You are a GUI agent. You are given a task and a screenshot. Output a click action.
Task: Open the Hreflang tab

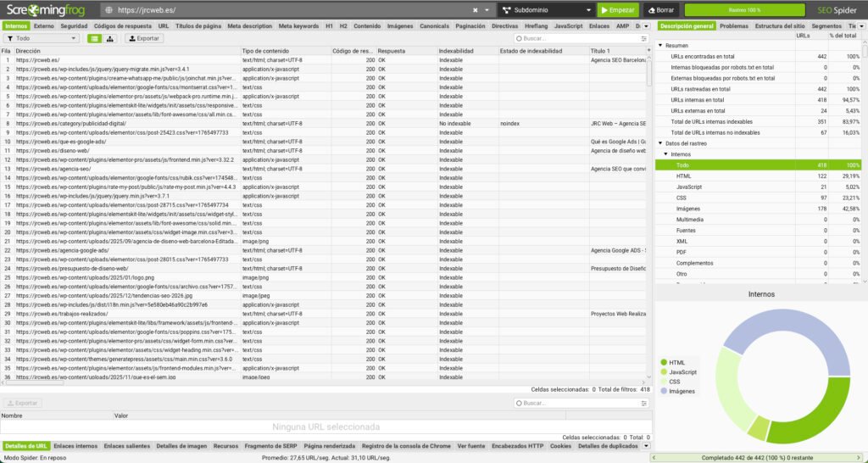tap(536, 26)
